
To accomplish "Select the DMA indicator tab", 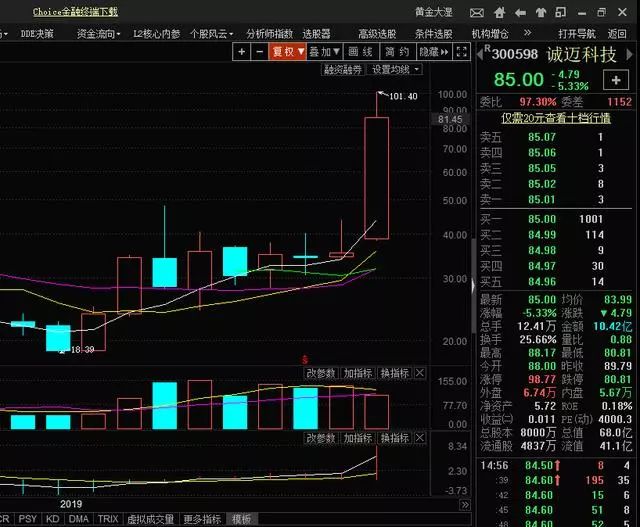I will (x=79, y=519).
